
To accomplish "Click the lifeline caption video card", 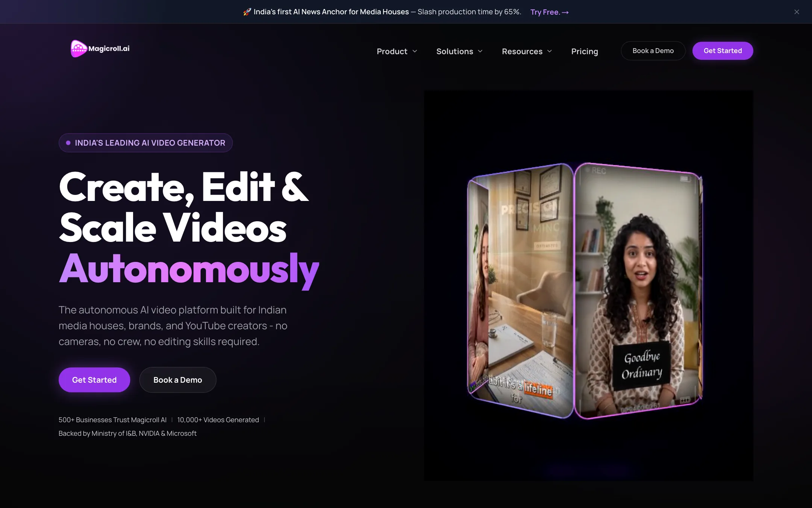I will click(521, 291).
